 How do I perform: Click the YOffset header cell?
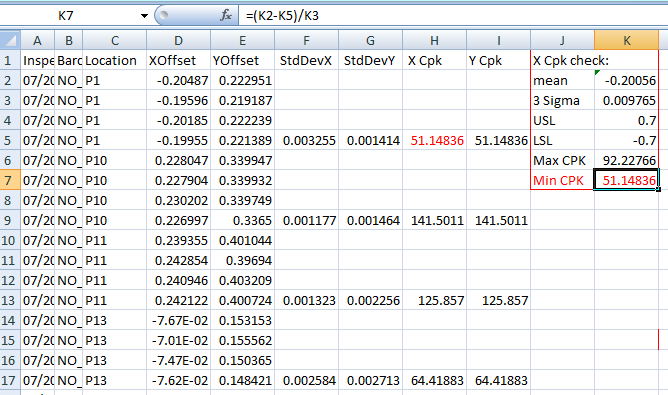click(x=242, y=61)
